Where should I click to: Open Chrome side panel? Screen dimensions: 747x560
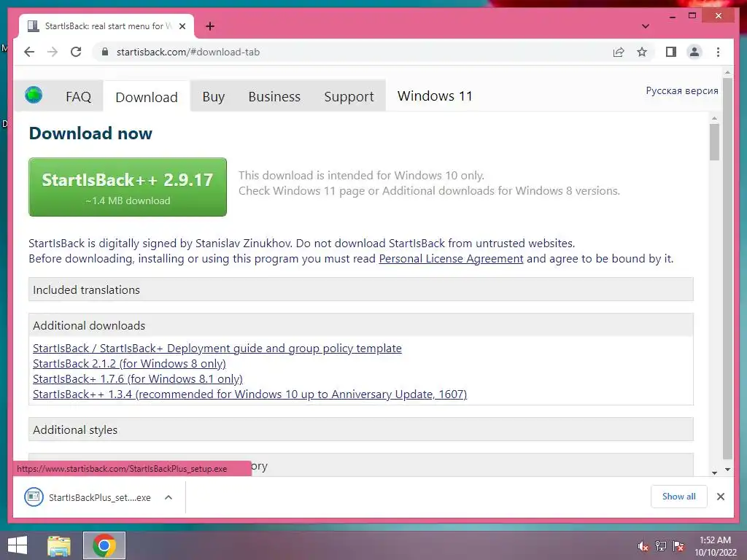pos(671,52)
